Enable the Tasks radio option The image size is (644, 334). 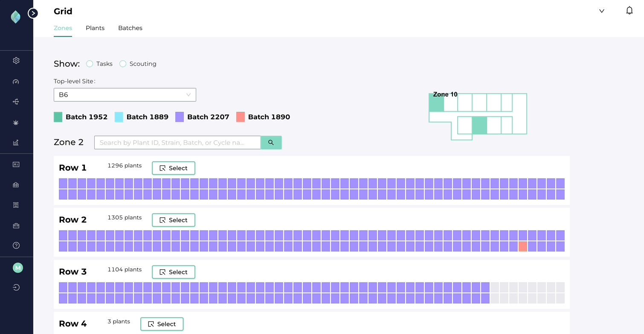[x=90, y=64]
